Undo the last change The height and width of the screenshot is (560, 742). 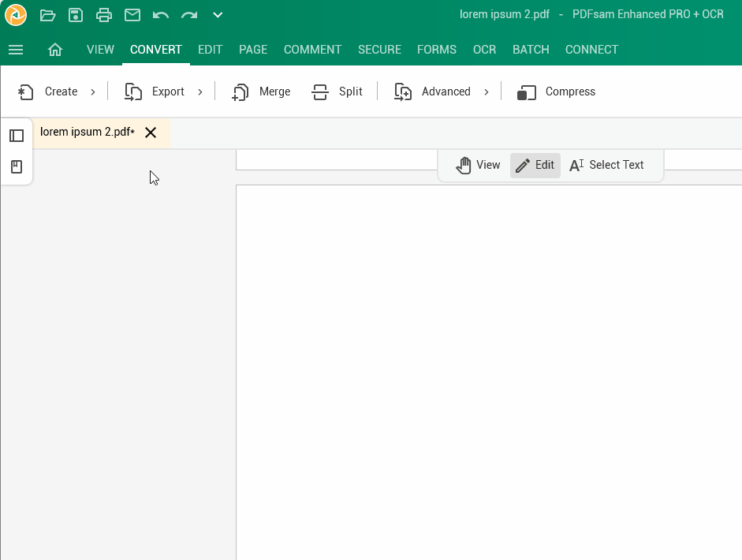pyautogui.click(x=160, y=14)
